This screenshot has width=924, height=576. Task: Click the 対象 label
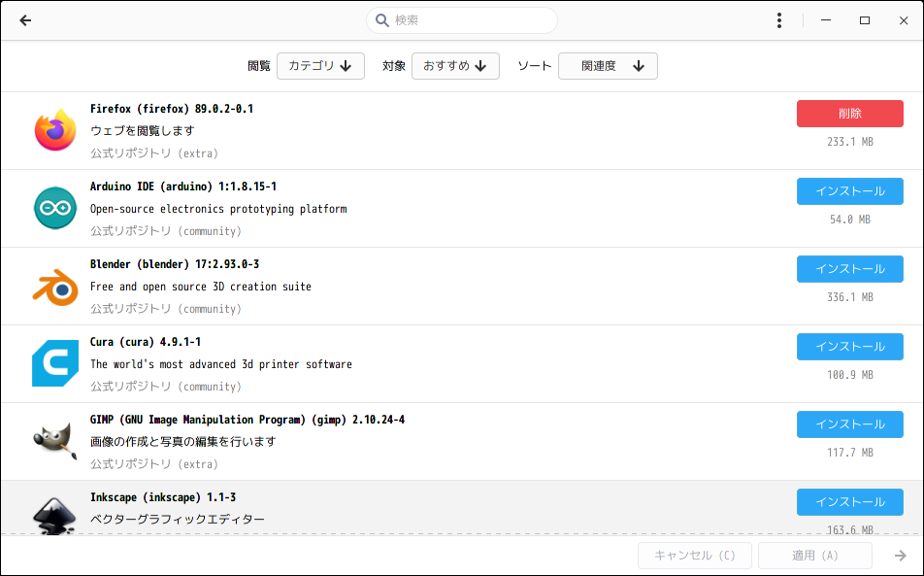(x=394, y=66)
